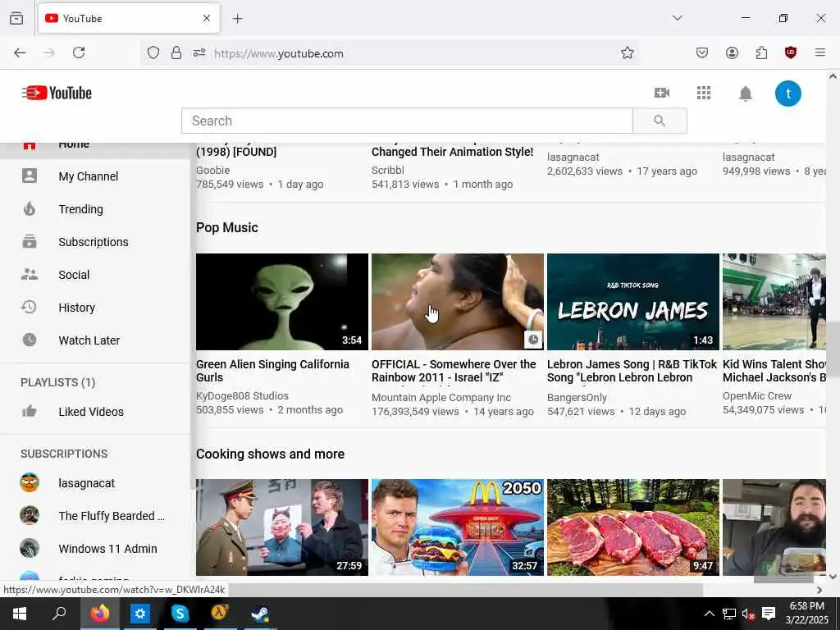
Task: Click the Windows 11 Admin avatar
Action: pos(30,548)
